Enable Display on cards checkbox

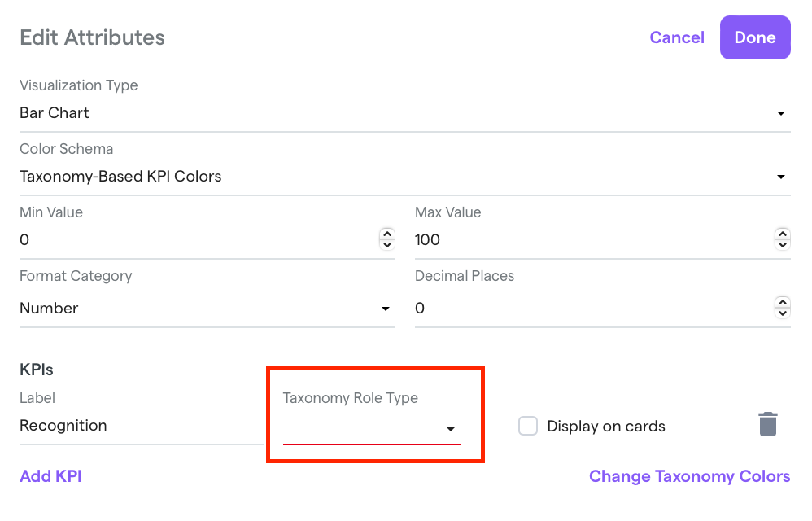(528, 426)
